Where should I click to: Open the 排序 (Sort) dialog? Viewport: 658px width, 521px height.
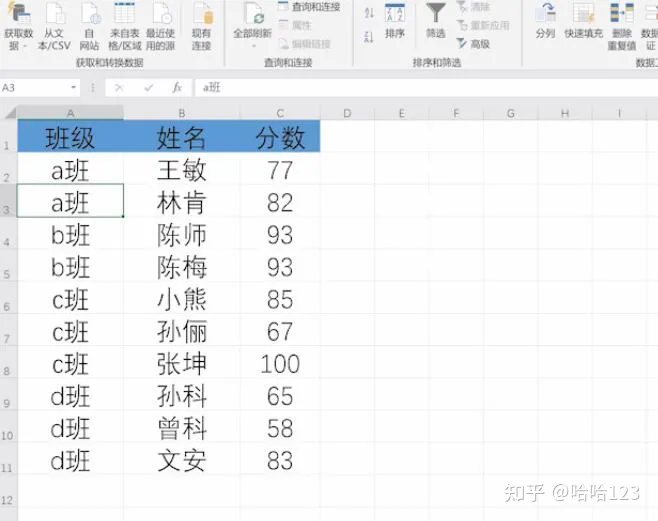click(394, 21)
